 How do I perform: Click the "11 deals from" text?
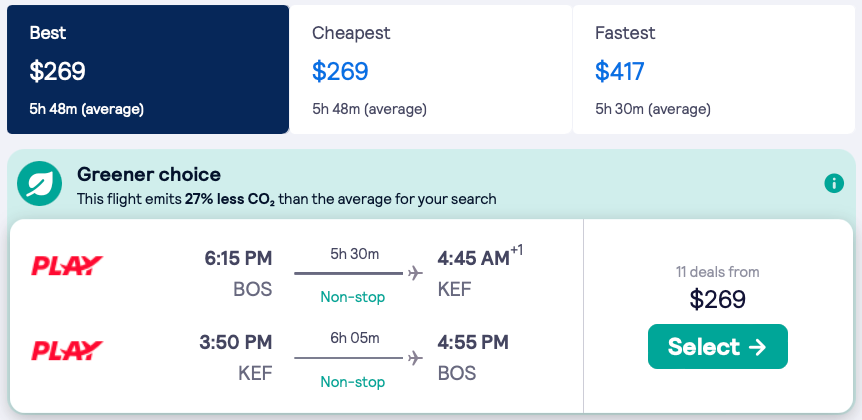coord(717,272)
